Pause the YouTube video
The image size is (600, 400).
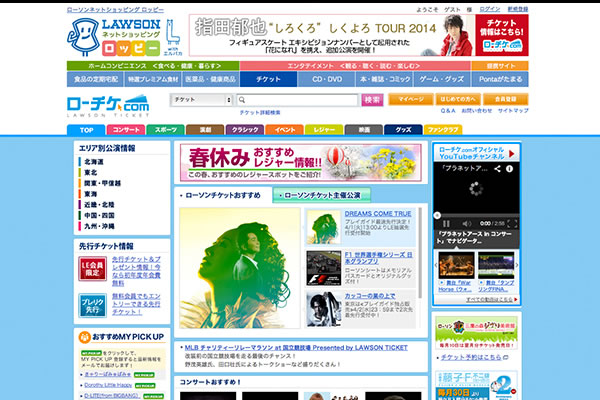(x=446, y=224)
